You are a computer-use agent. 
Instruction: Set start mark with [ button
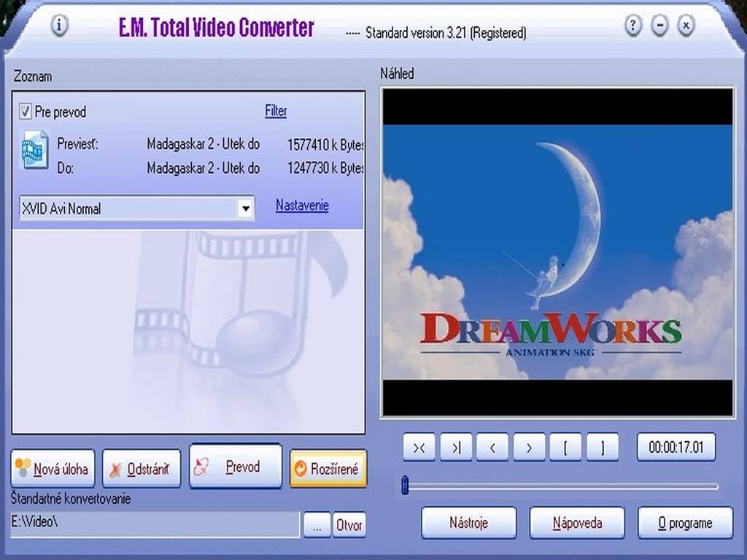[566, 448]
